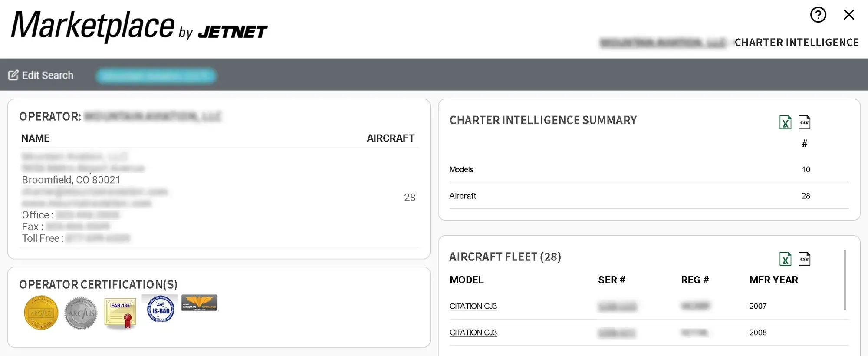Click the silver ARGUS platinum badge

[81, 313]
